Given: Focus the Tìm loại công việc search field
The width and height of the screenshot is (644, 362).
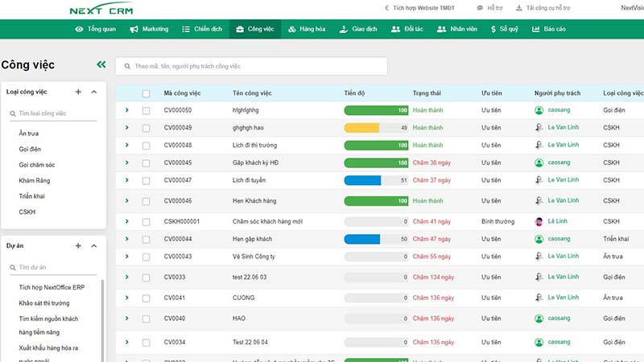Looking at the screenshot, I should [x=53, y=113].
